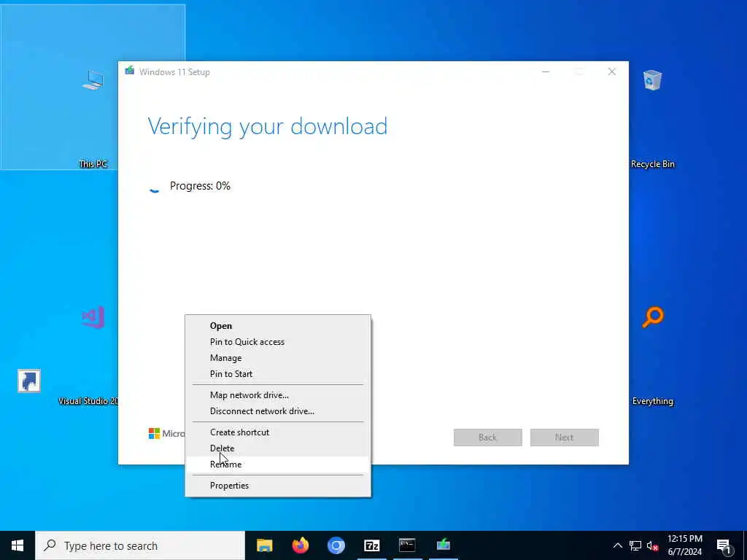747x560 pixels.
Task: Open File Explorer from the taskbar
Action: point(264,545)
